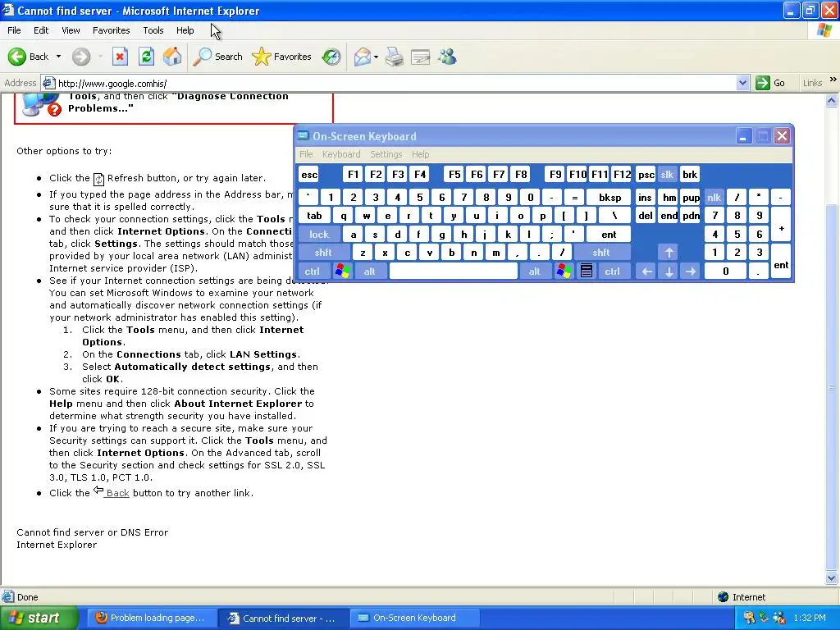Open On-Screen Keyboard's File menu
Screen dimensions: 840x630
(307, 154)
